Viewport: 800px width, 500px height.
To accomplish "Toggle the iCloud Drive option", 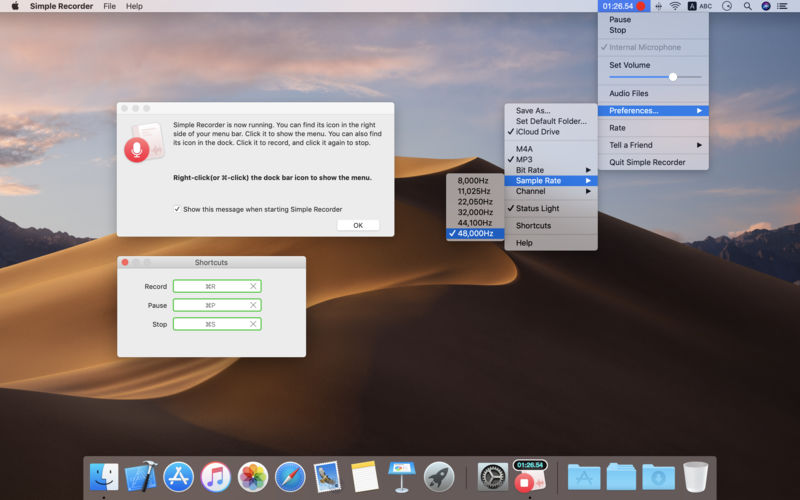I will click(x=537, y=132).
